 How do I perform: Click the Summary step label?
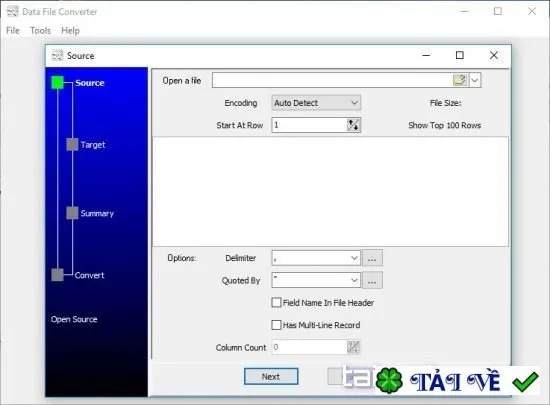pyautogui.click(x=97, y=213)
